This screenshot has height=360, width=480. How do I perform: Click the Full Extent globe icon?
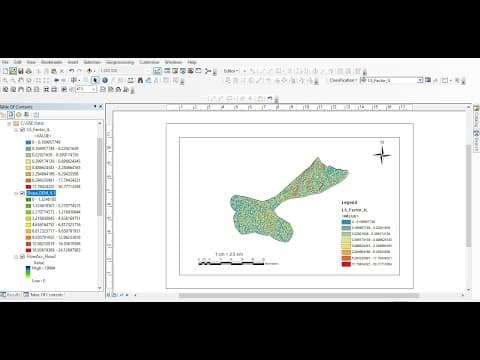(x=29, y=80)
